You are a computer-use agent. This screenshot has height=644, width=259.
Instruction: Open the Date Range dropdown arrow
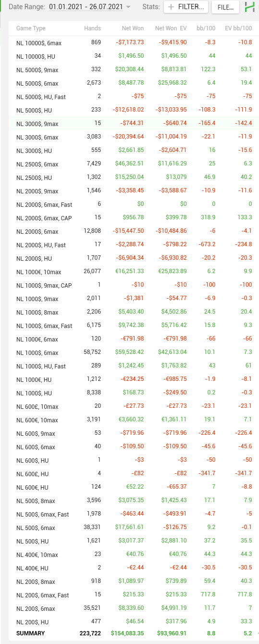coord(128,8)
